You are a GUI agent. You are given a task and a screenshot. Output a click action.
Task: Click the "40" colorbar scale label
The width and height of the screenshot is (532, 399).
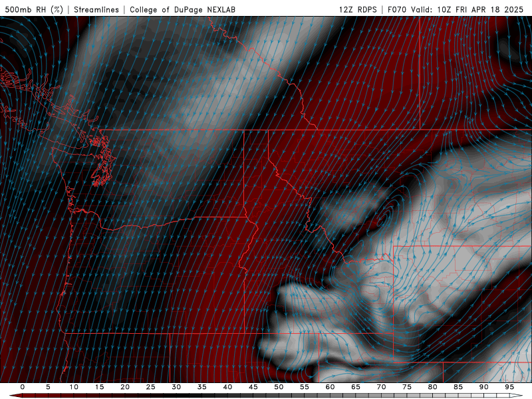(227, 387)
